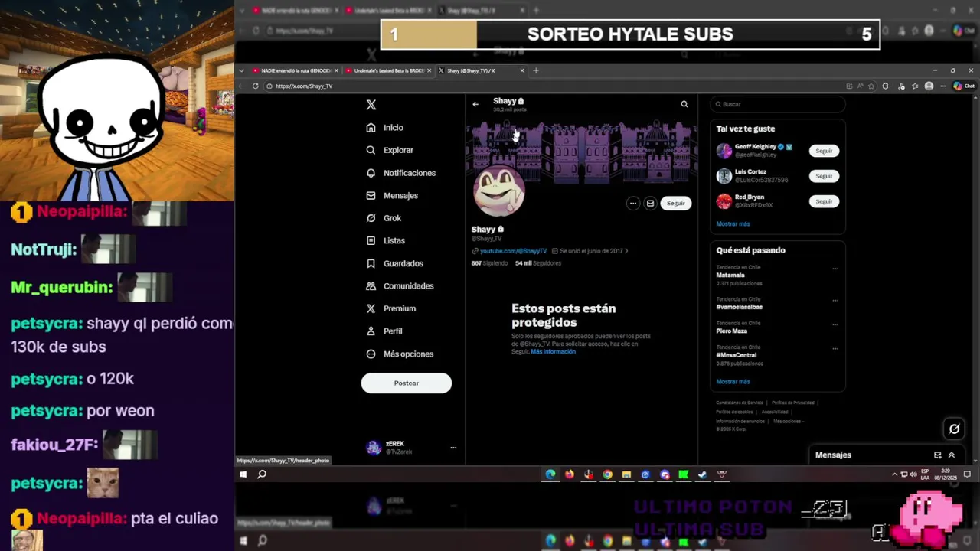
Task: Open youtube.com/@ShayyTV link
Action: 513,251
